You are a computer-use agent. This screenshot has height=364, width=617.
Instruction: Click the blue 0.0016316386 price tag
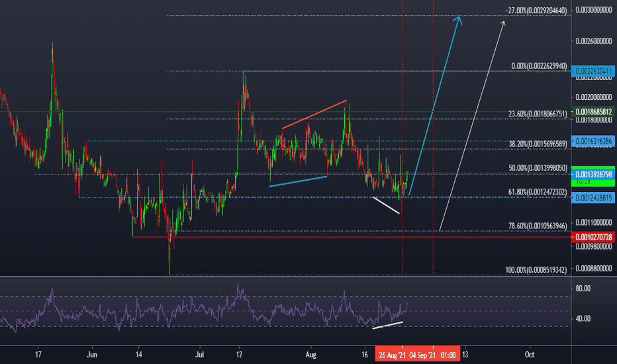(593, 141)
